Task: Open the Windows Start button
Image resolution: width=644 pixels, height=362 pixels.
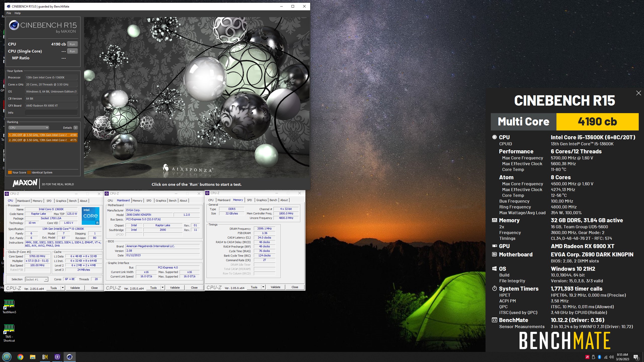Action: [x=7, y=357]
